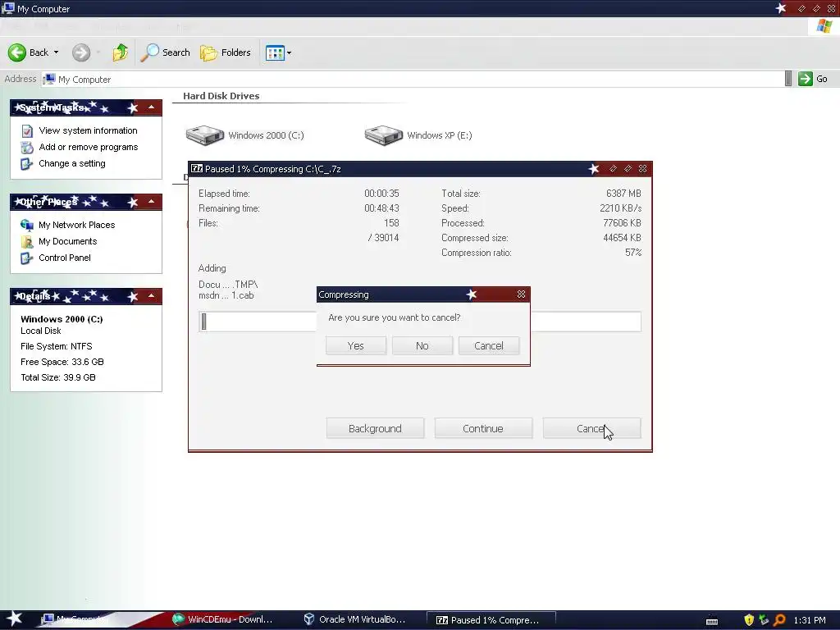Open the Views dropdown arrow
Image resolution: width=840 pixels, height=630 pixels.
pyautogui.click(x=290, y=52)
